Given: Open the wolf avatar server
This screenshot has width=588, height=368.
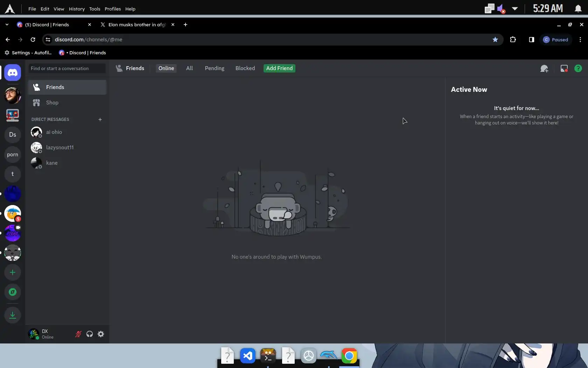Looking at the screenshot, I should coord(13,253).
